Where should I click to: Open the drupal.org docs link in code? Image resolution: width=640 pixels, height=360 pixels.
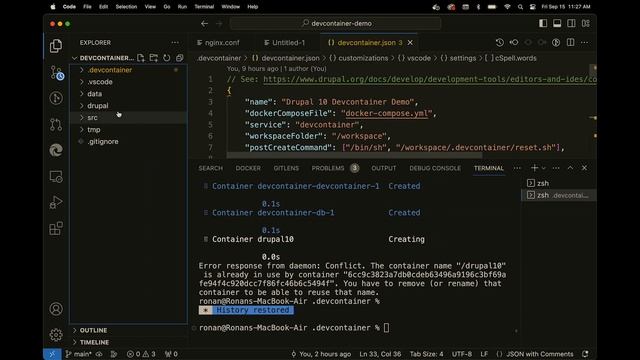[x=429, y=79]
